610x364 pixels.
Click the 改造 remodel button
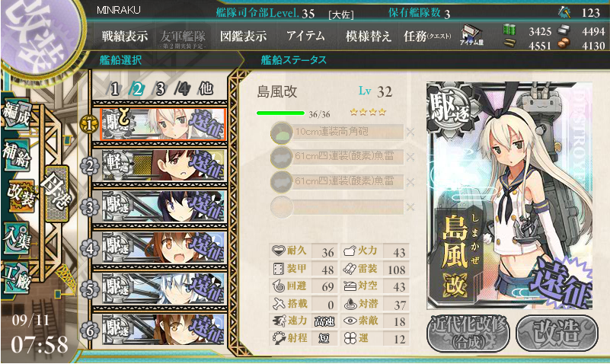557,333
